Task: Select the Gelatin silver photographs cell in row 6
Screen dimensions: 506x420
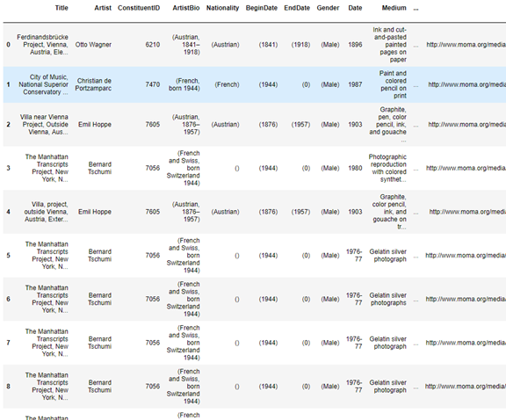Action: click(x=388, y=299)
